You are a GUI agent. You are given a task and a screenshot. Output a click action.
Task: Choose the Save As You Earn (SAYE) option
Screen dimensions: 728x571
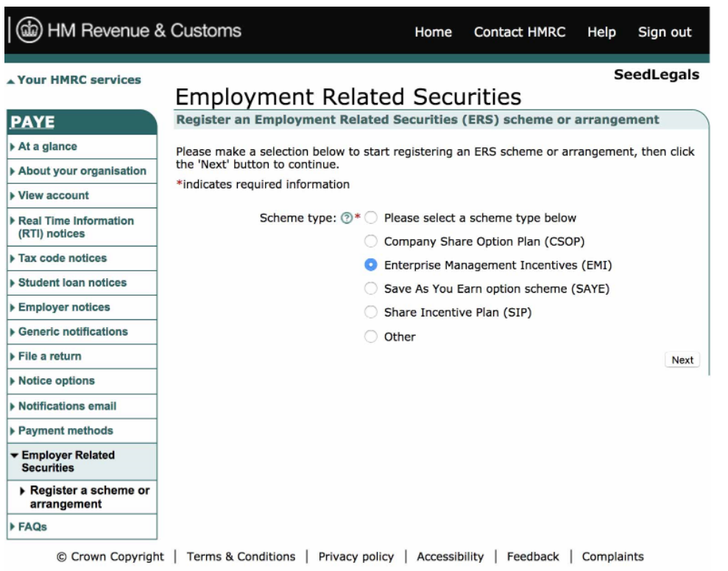click(x=371, y=289)
